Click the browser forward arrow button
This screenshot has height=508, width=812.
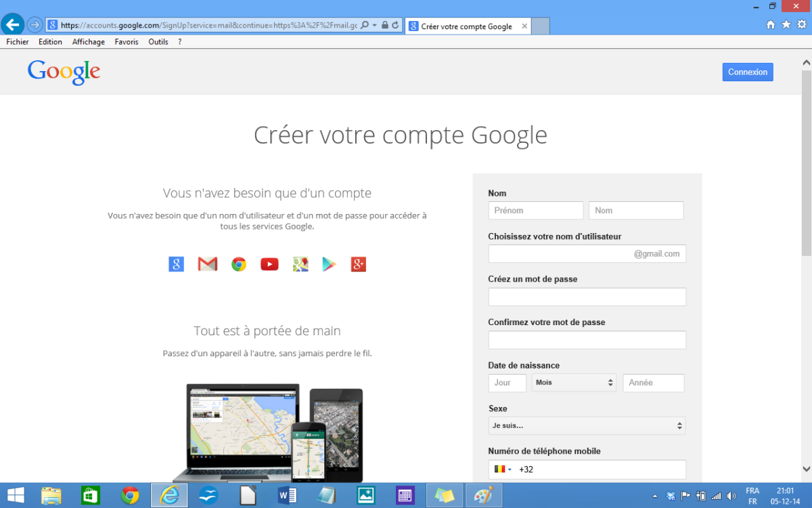pyautogui.click(x=35, y=25)
